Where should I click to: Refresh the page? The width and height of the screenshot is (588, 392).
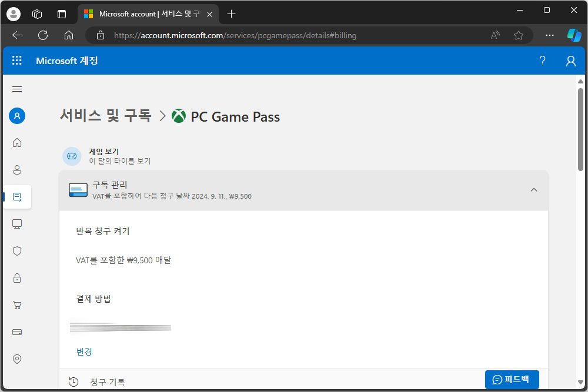click(x=43, y=35)
